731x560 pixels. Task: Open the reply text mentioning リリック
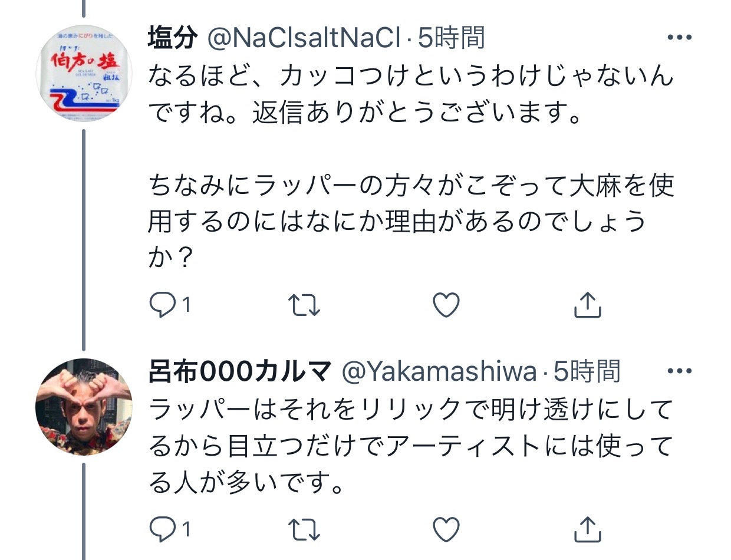coord(411,446)
